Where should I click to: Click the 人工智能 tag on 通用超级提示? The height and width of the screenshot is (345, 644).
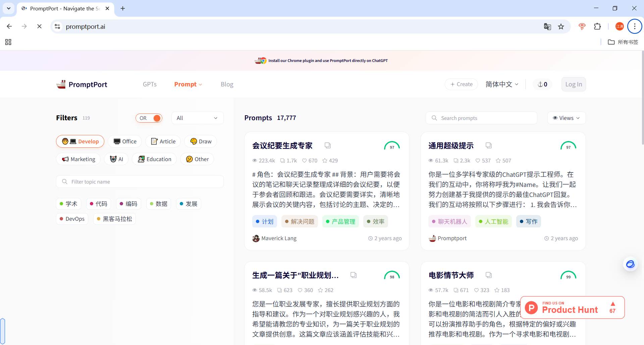(x=493, y=221)
